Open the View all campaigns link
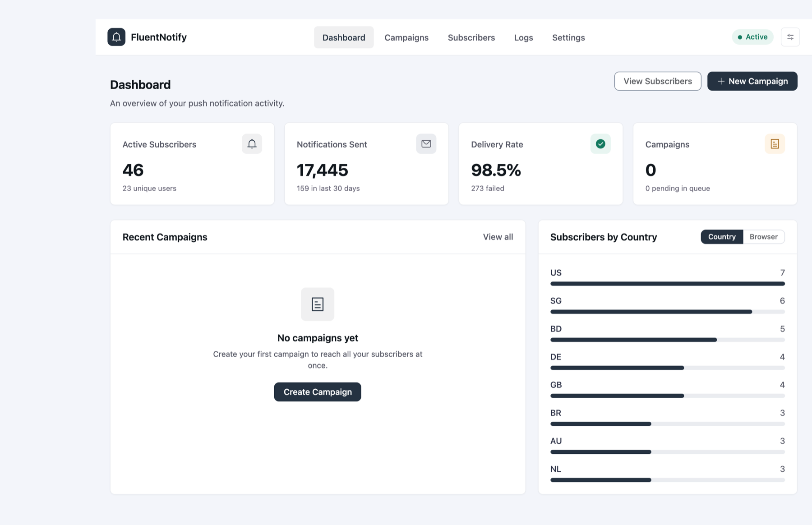The width and height of the screenshot is (812, 525). pos(498,237)
